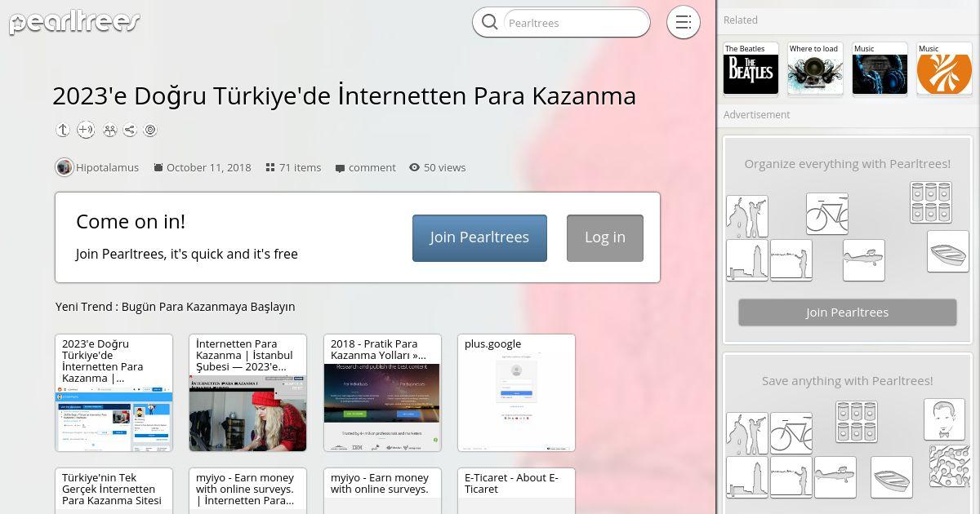Open The Beatles related collection
Screen dimensions: 980x514
coord(751,69)
